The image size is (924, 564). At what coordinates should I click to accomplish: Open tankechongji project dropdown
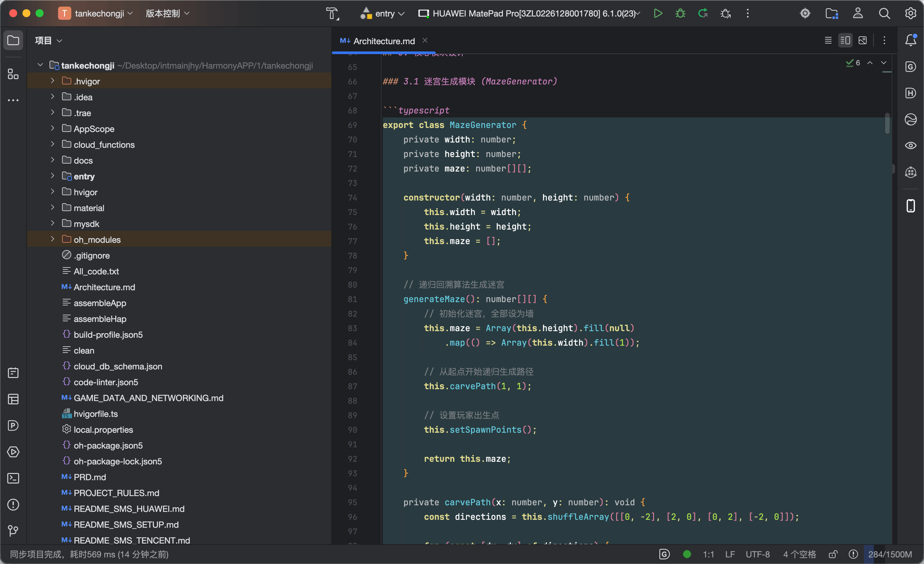click(96, 14)
